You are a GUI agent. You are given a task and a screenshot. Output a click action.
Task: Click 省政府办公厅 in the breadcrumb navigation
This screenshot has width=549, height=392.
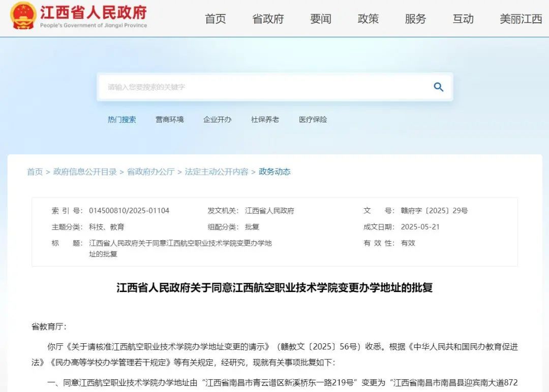click(x=149, y=172)
